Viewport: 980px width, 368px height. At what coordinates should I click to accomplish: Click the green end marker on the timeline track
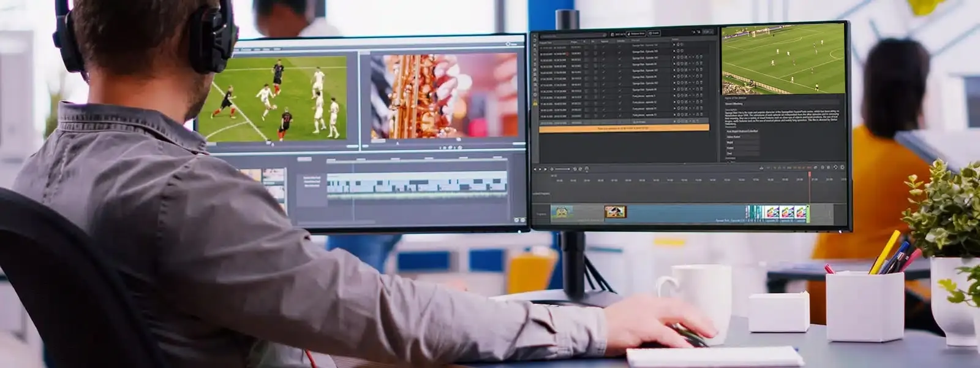808,213
